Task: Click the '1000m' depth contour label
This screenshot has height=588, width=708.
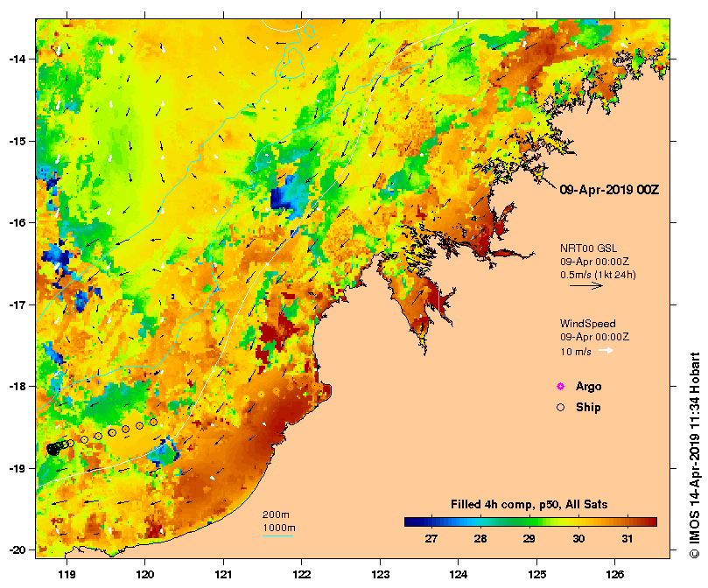Action: tap(279, 528)
